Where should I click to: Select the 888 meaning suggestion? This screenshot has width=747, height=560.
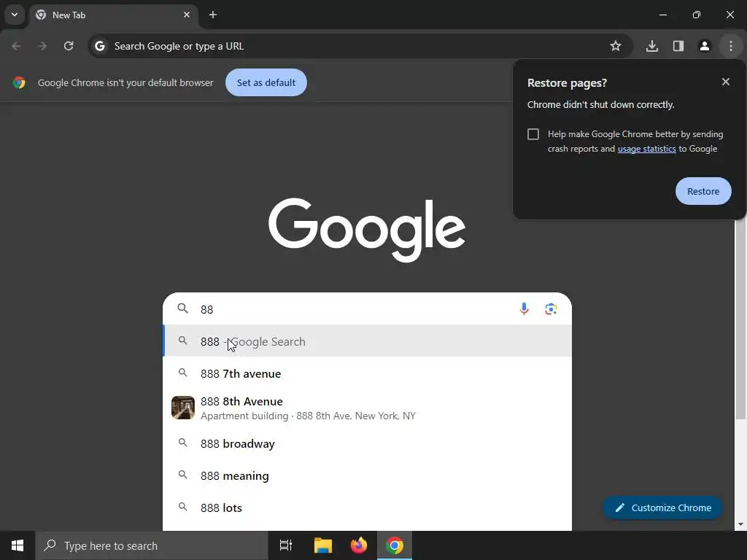pos(367,475)
